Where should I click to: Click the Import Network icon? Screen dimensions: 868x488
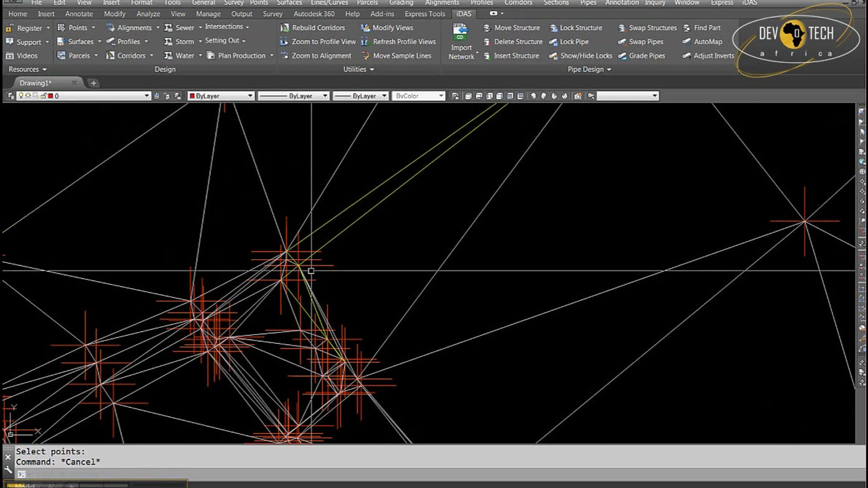click(x=460, y=42)
